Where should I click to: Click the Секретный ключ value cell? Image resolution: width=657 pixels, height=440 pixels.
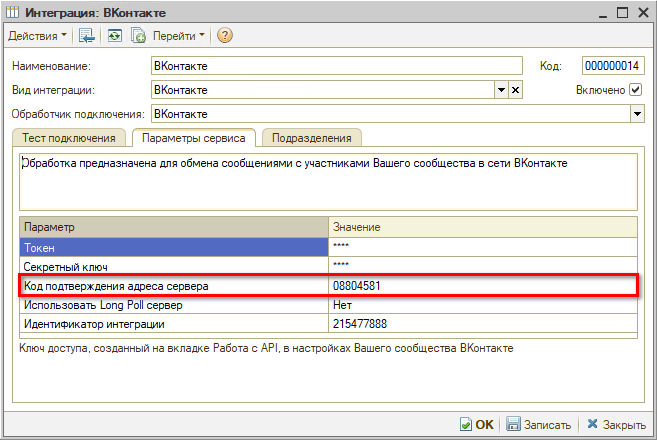coord(483,267)
